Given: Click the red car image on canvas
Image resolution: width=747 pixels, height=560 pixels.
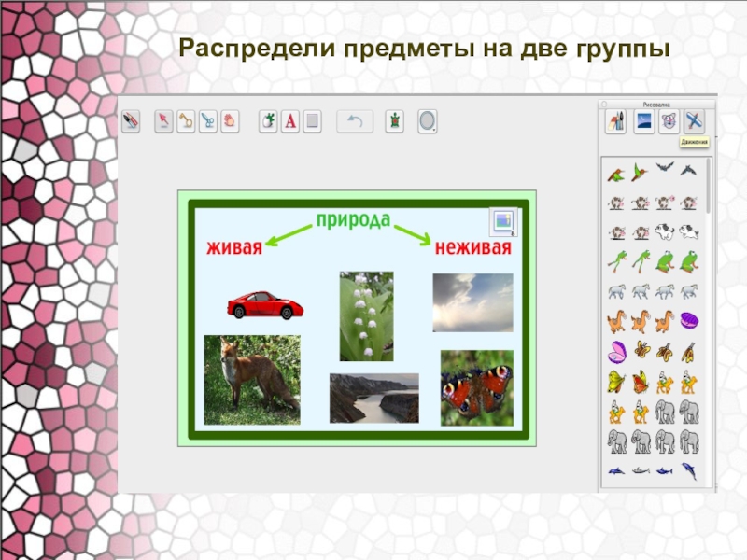Looking at the screenshot, I should (265, 304).
